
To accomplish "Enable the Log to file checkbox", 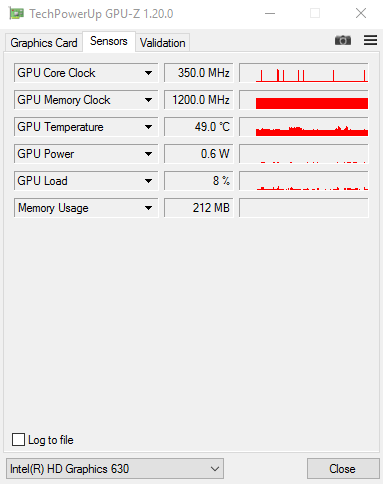I will (18, 439).
